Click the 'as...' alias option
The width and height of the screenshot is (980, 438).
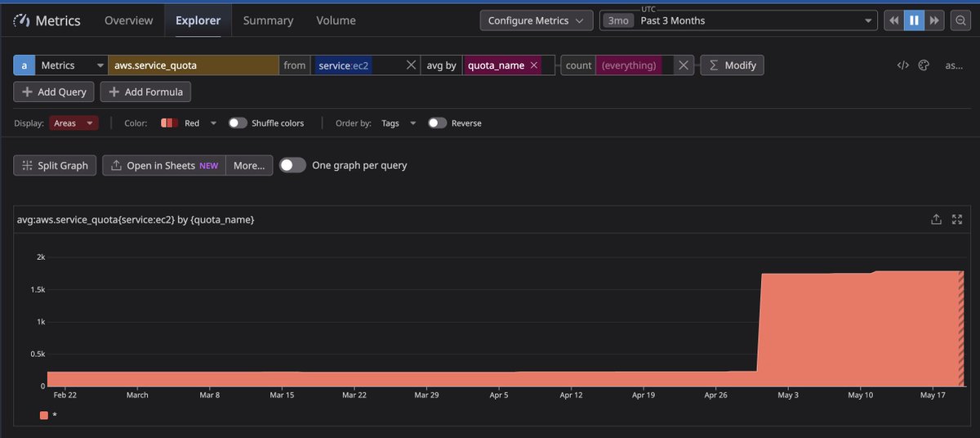(954, 65)
